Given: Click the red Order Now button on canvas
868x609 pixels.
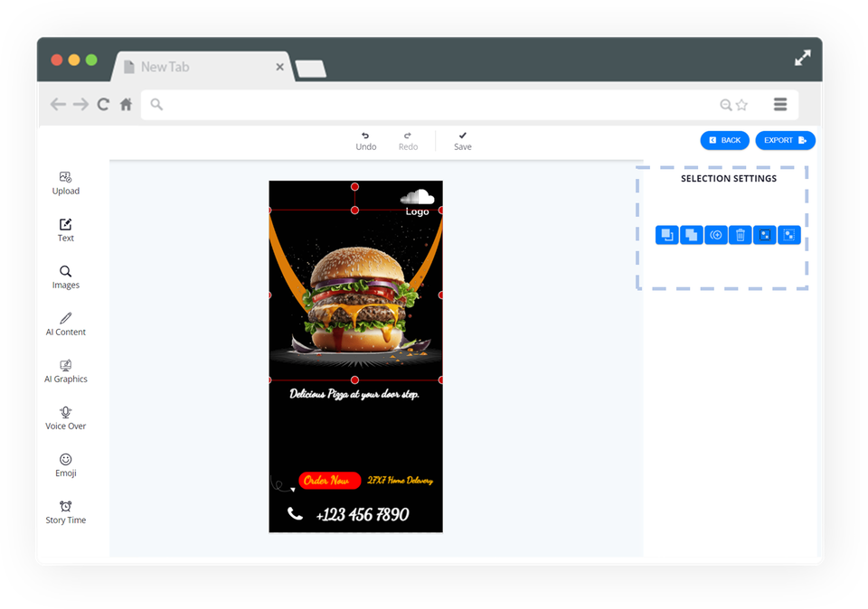Looking at the screenshot, I should [329, 480].
